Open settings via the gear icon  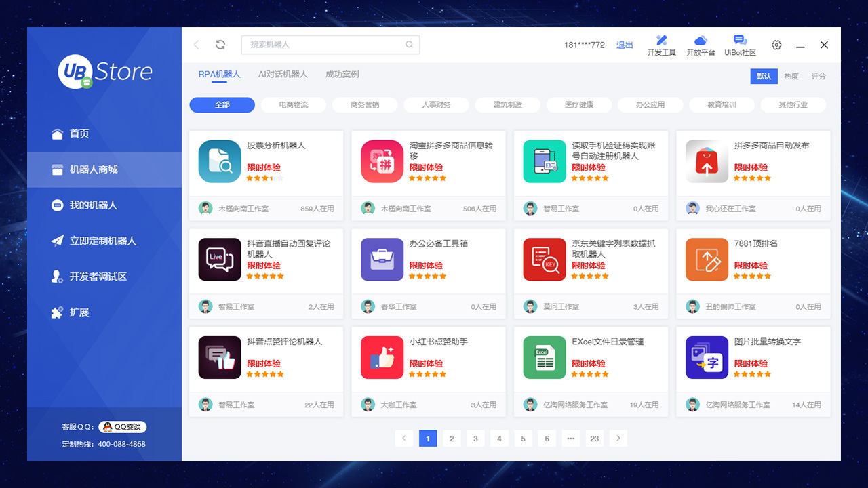point(776,45)
